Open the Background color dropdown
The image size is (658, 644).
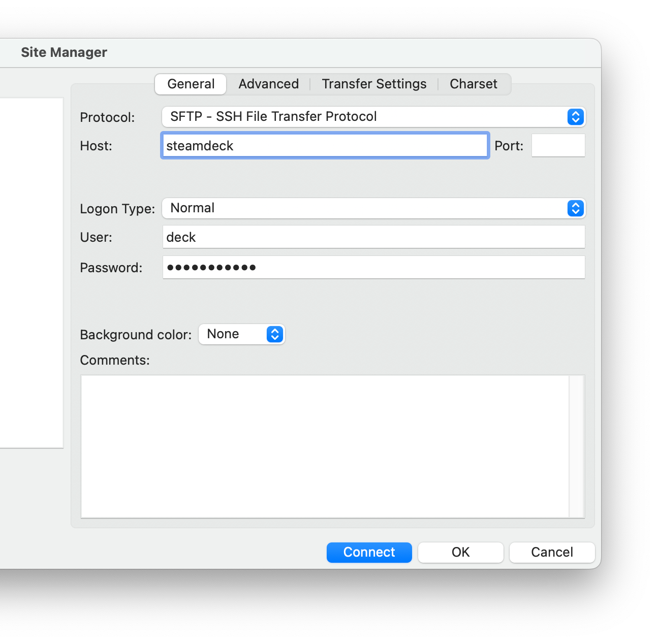pos(241,334)
